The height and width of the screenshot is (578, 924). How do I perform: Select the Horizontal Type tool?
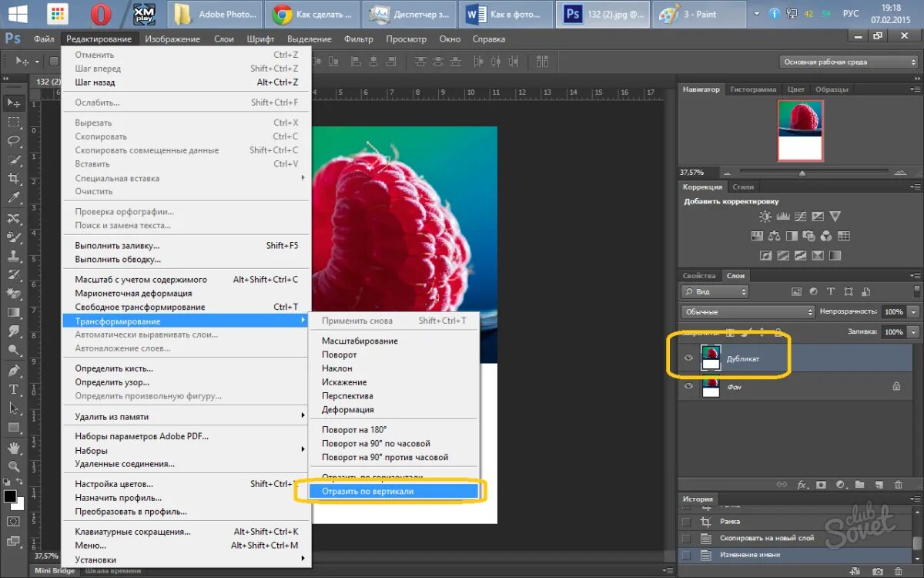coord(14,390)
